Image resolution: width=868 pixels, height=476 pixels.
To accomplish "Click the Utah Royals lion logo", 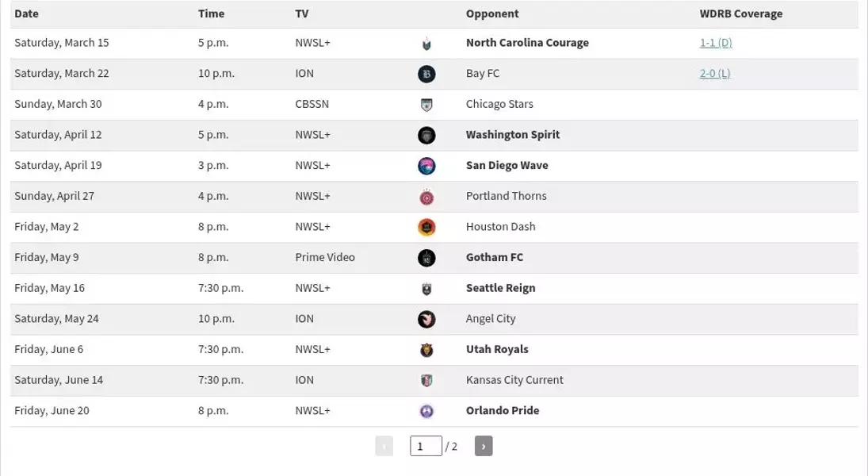I will 426,350.
